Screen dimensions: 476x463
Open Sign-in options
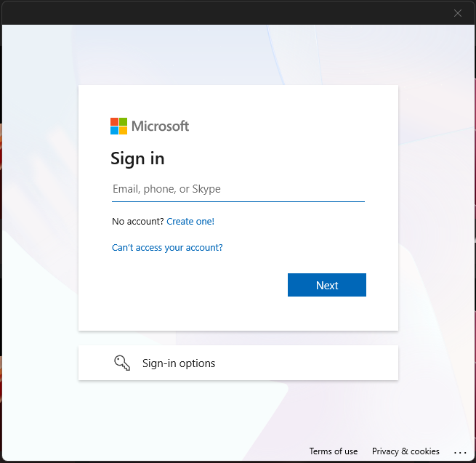pyautogui.click(x=238, y=363)
